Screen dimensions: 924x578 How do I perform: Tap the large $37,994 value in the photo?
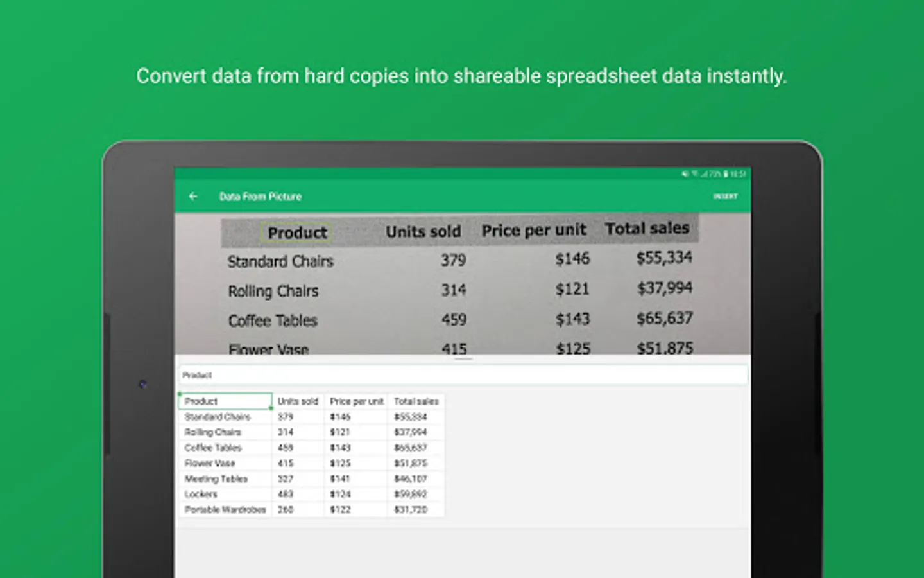tap(665, 288)
